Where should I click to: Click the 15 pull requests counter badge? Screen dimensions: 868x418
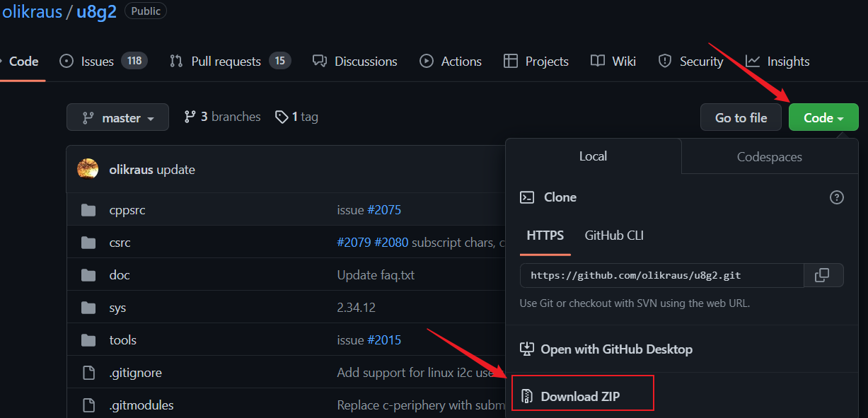pyautogui.click(x=280, y=61)
